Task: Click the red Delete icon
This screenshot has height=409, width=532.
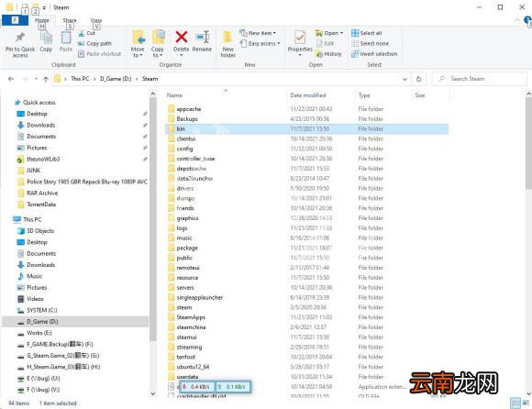Action: point(182,37)
